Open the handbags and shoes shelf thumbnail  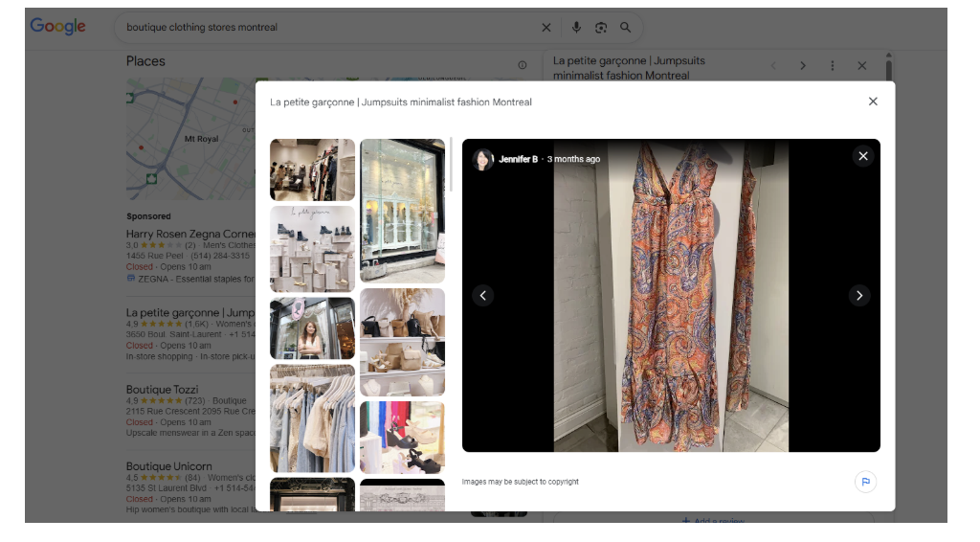[x=402, y=342]
